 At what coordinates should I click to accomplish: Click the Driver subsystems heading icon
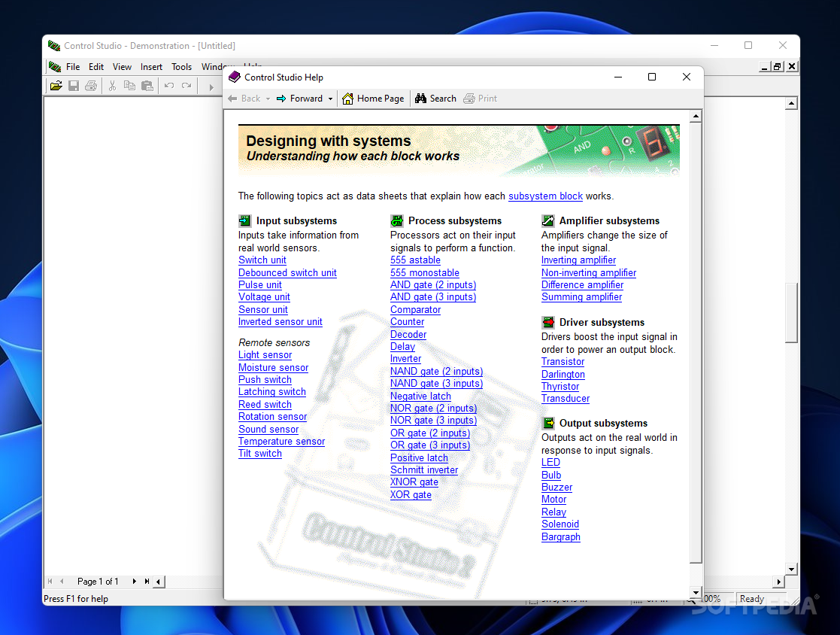(x=548, y=322)
